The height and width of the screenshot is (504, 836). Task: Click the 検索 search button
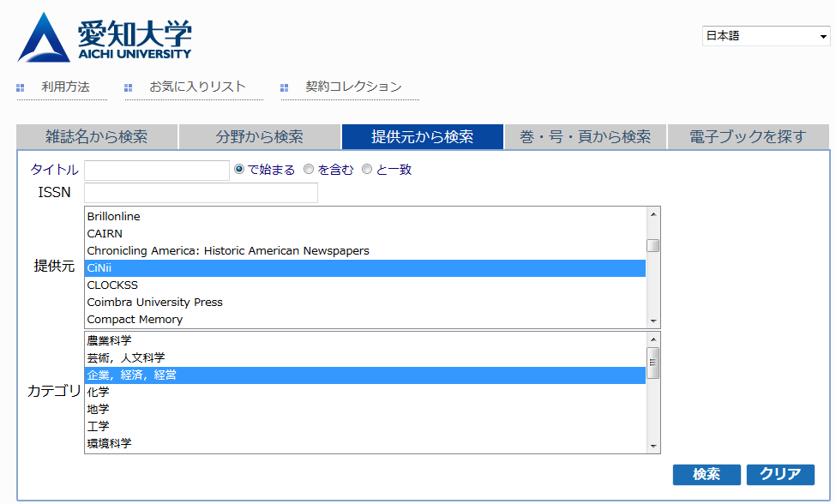click(x=707, y=474)
